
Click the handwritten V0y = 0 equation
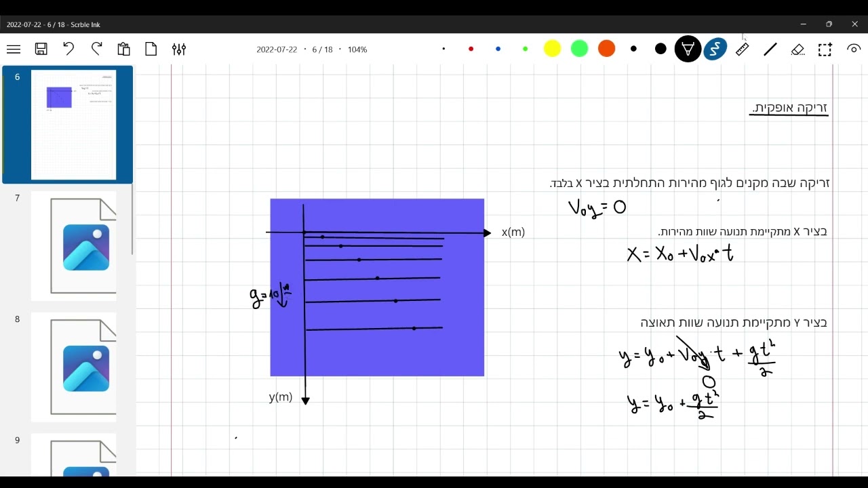(597, 207)
